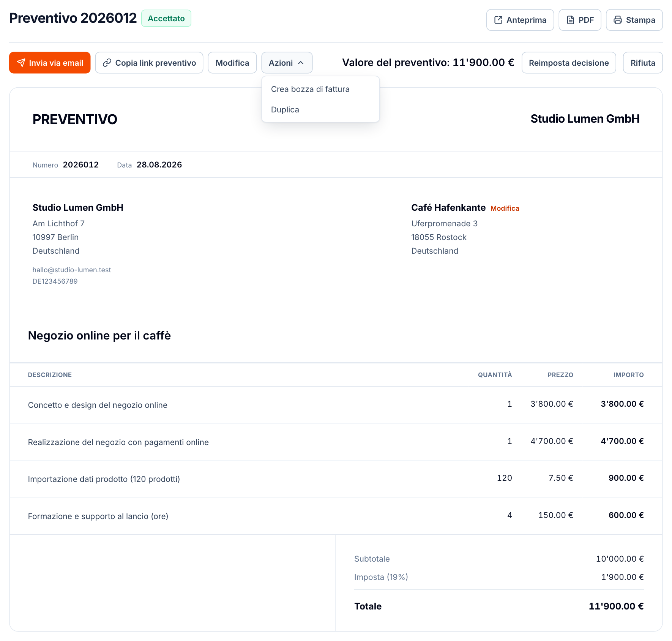Click the Totale amount 11'900.00 €
Screen dimensions: 672x641
click(x=616, y=606)
